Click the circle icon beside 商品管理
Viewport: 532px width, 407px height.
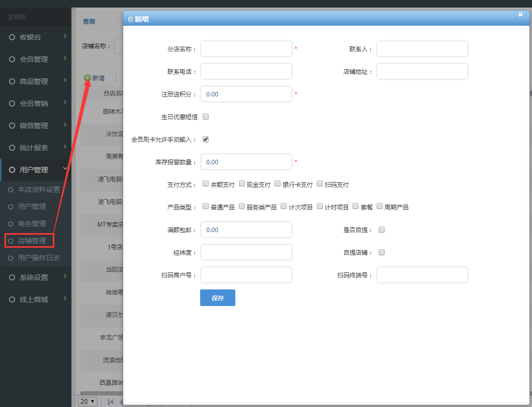[12, 81]
